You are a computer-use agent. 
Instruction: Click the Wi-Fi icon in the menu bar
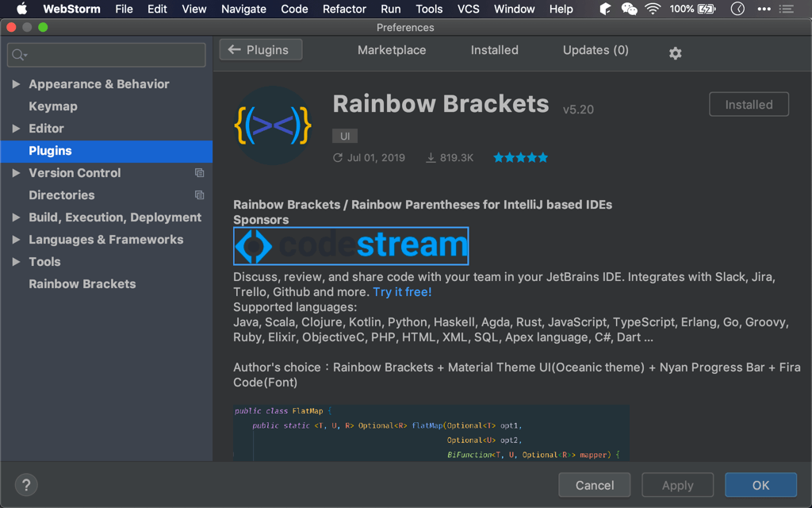[651, 9]
